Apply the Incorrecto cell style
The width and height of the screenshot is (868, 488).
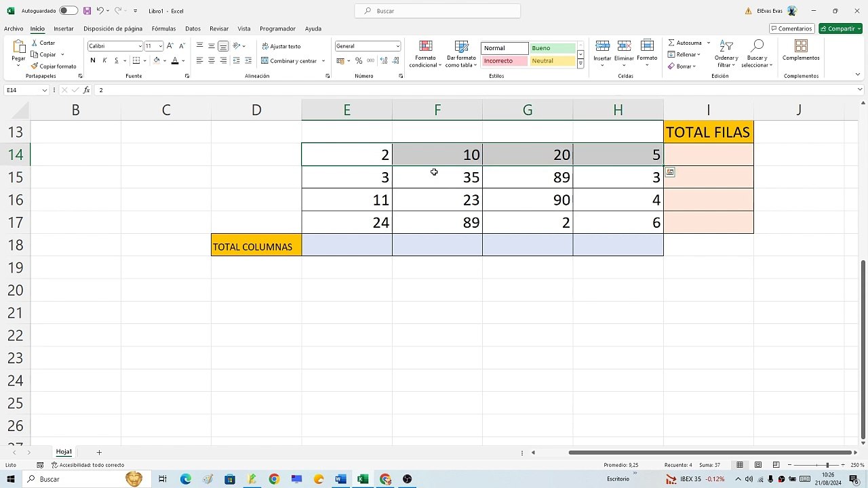[505, 61]
